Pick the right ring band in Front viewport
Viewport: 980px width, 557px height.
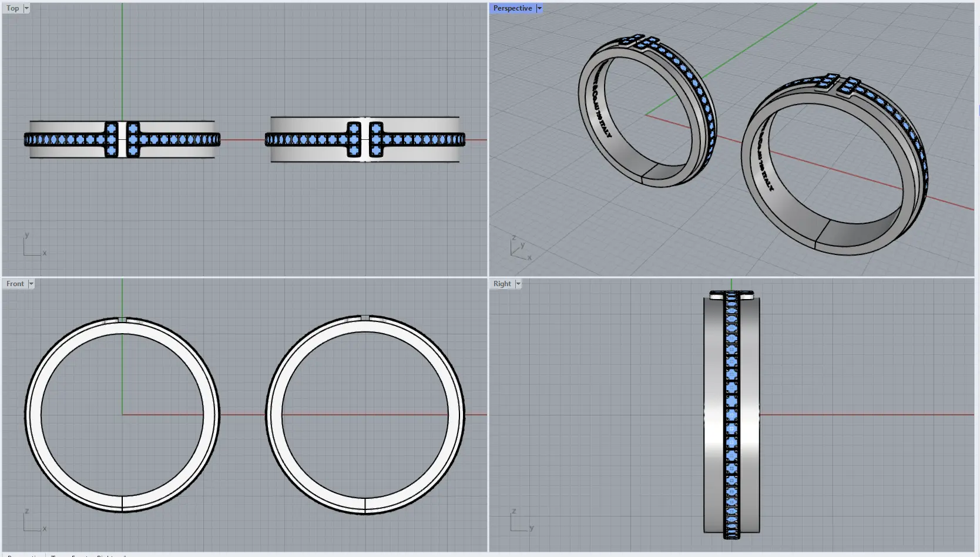pos(274,414)
